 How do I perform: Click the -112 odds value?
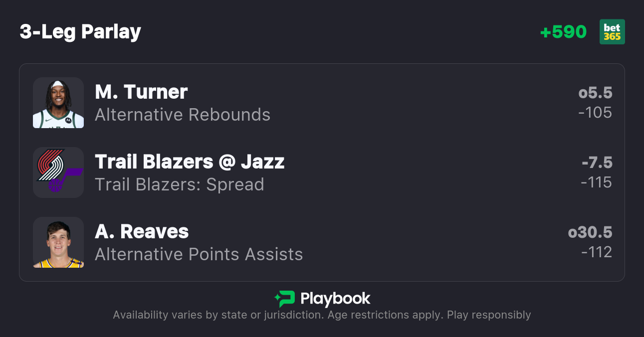596,252
